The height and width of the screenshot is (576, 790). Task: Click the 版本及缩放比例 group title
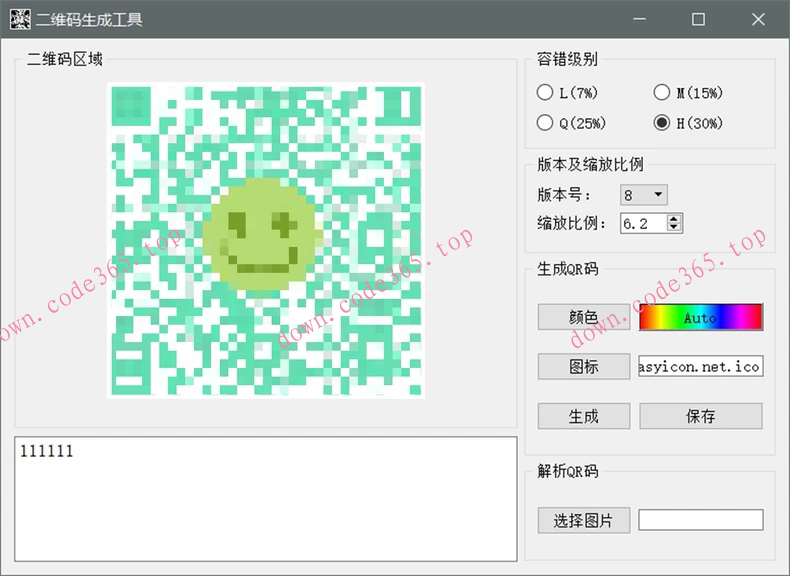(590, 164)
